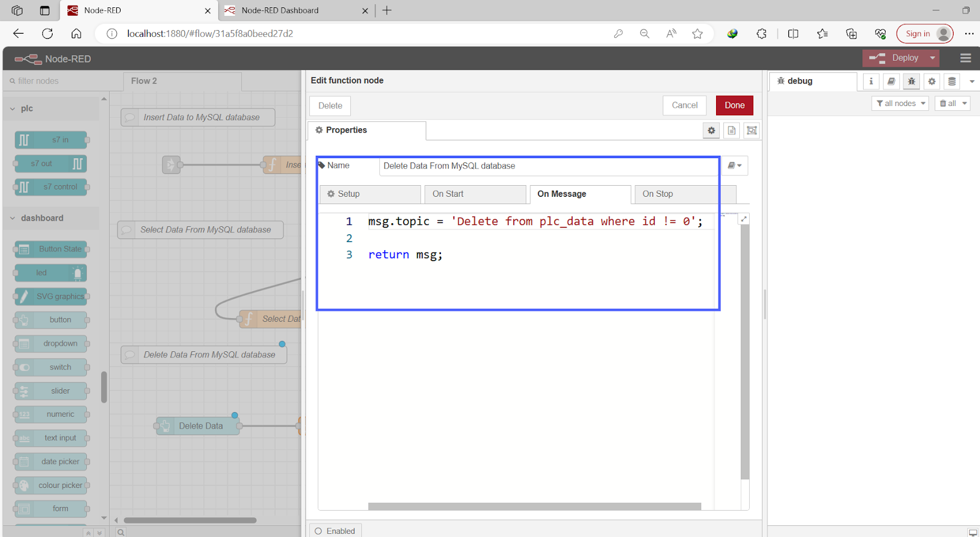The width and height of the screenshot is (980, 537).
Task: Select the date picker palette node
Action: pyautogui.click(x=51, y=462)
